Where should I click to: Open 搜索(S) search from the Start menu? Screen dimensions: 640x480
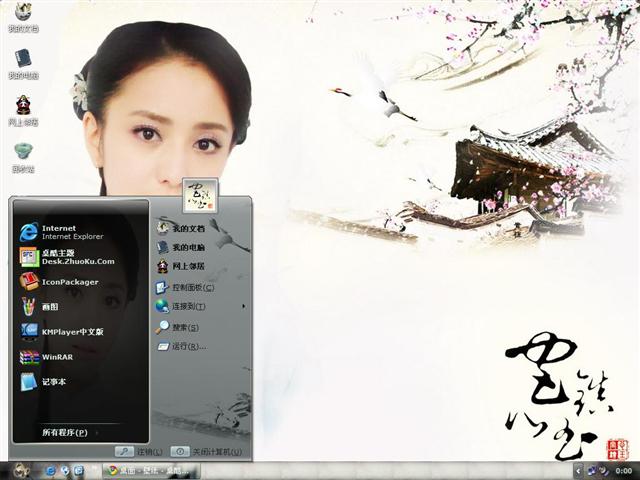(177, 327)
